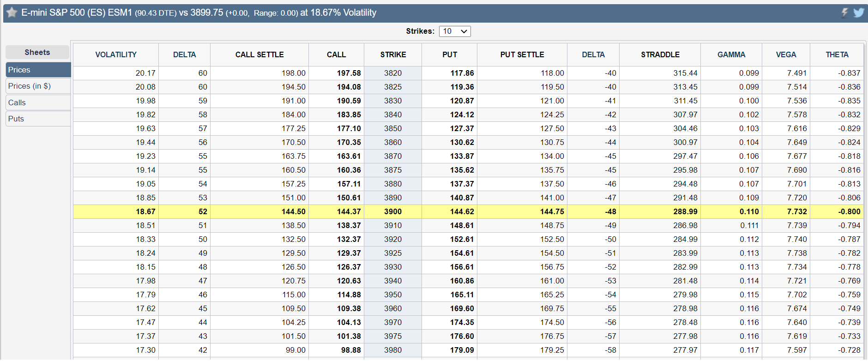Screen dimensions: 868x361
Task: Click the STRADDLE column header
Action: click(660, 54)
